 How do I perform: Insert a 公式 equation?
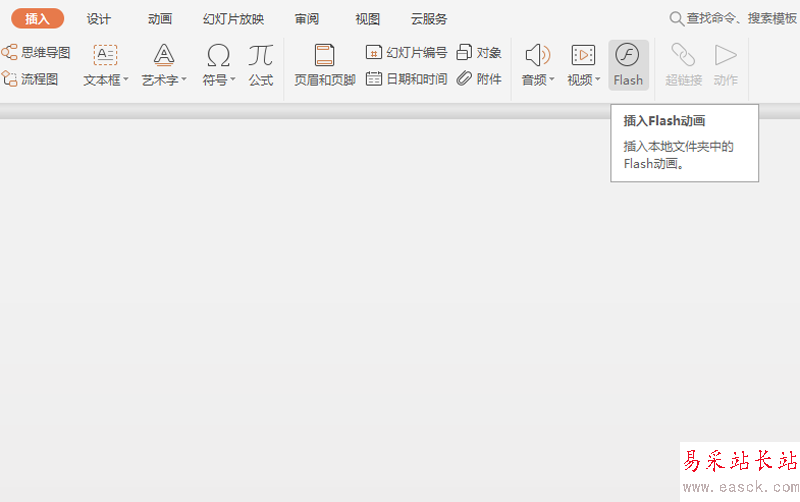coord(261,65)
